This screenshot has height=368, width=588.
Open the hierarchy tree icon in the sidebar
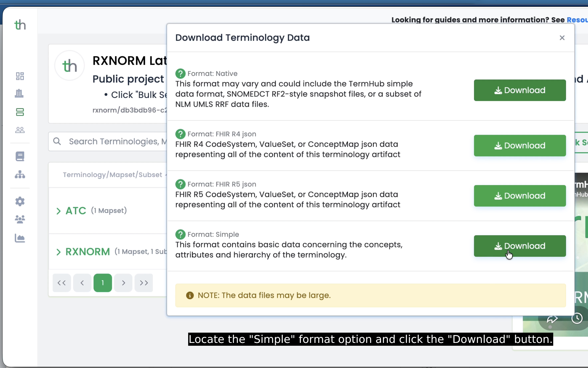pos(20,175)
